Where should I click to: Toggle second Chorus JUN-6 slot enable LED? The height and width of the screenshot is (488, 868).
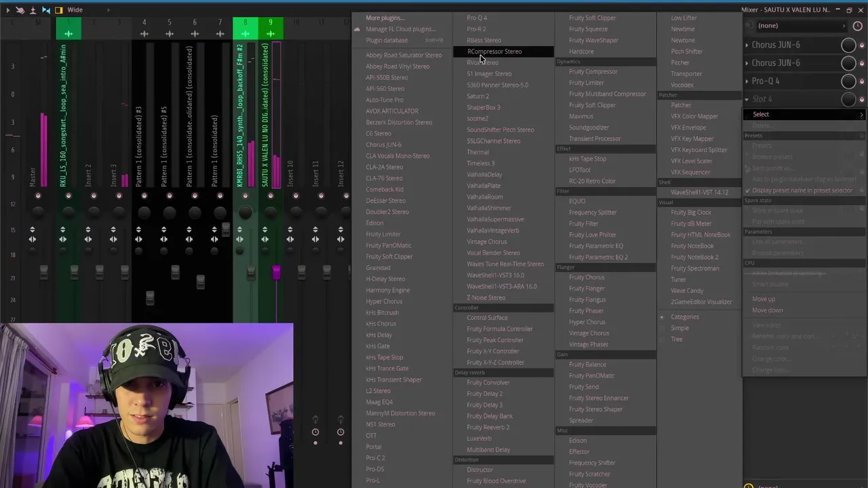(x=862, y=64)
